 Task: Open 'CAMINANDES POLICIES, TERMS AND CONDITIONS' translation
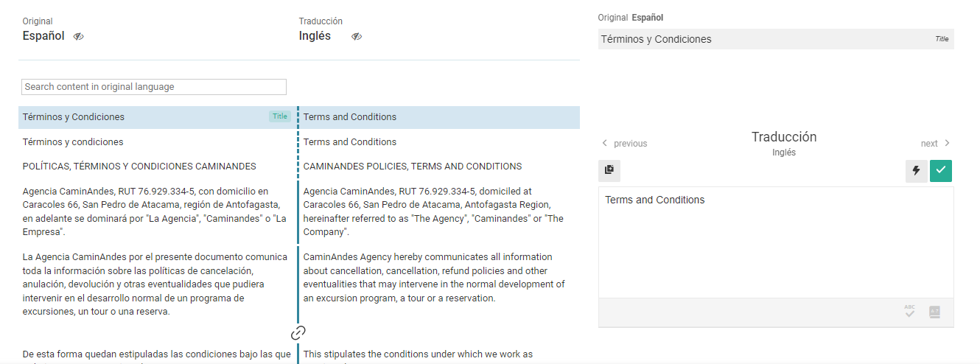(x=413, y=167)
